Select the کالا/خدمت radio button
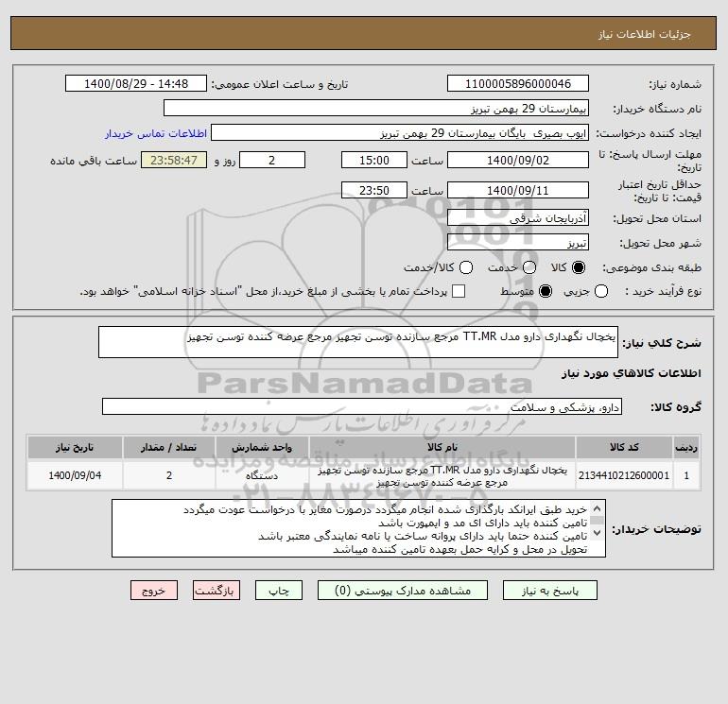 click(x=466, y=267)
